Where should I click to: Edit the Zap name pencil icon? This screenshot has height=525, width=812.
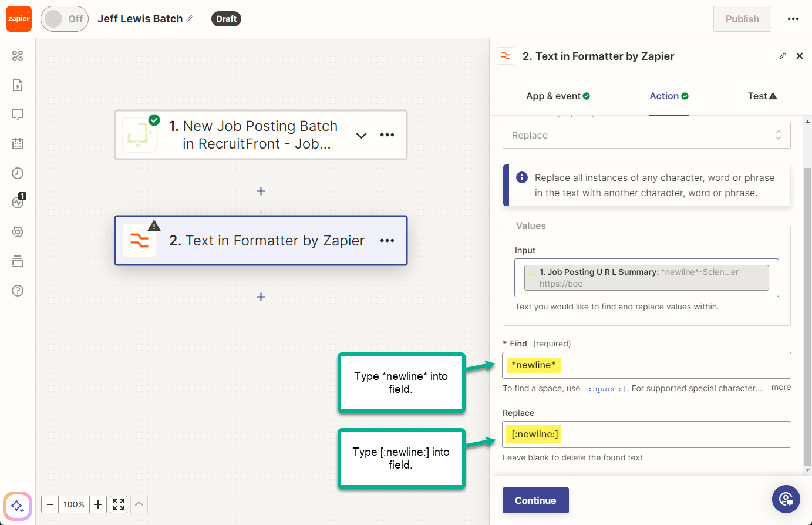point(190,19)
